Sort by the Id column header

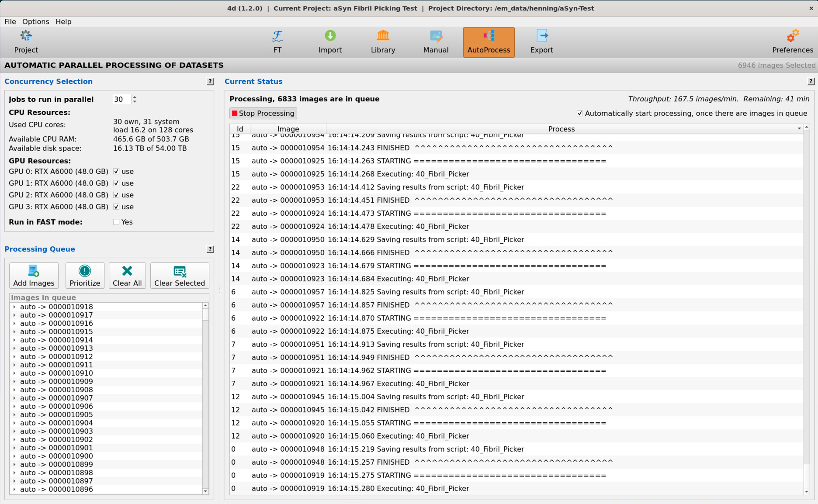(x=240, y=129)
